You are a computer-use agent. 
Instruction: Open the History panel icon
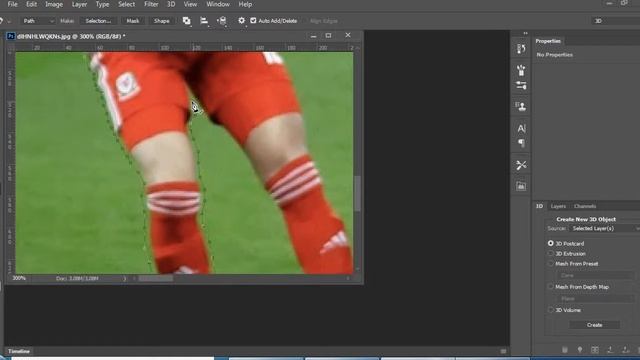[x=521, y=49]
